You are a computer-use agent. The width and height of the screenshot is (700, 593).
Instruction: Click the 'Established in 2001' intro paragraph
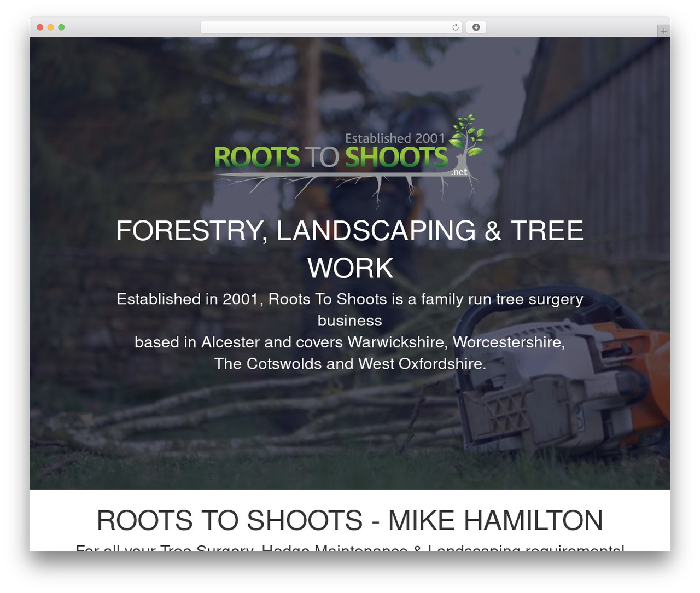click(x=350, y=331)
